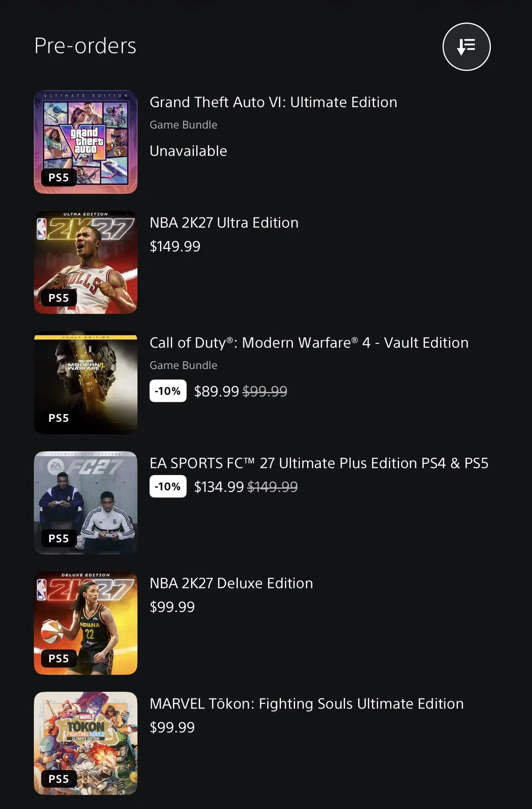Open Grand Theft Auto VI cover thumbnail
The width and height of the screenshot is (532, 809).
pos(86,142)
